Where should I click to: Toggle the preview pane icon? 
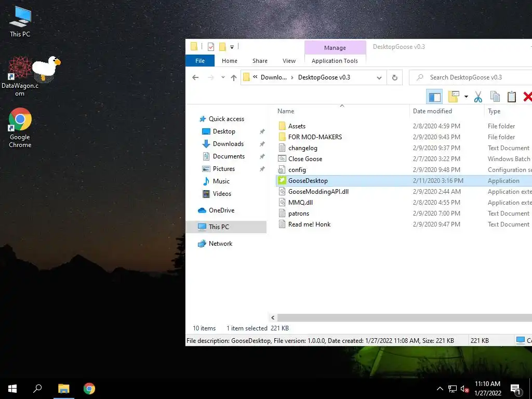[x=435, y=97]
